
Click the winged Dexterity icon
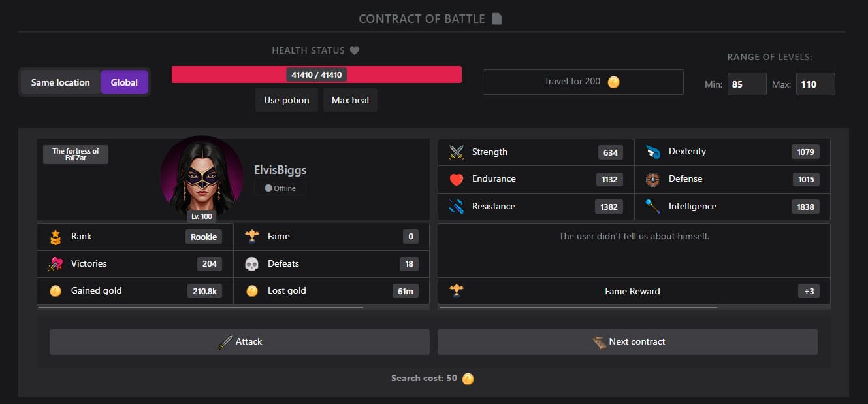652,152
